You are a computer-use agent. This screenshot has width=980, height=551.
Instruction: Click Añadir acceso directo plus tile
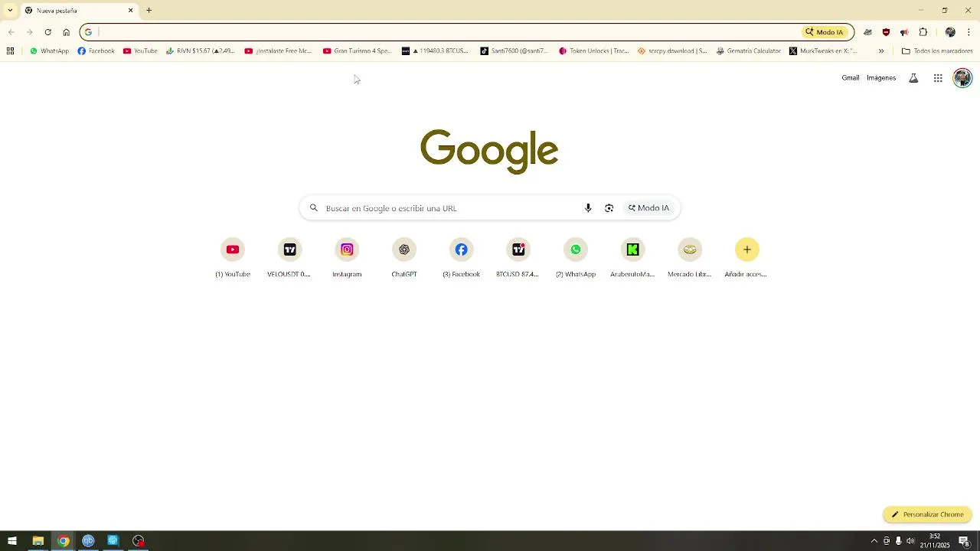click(746, 259)
